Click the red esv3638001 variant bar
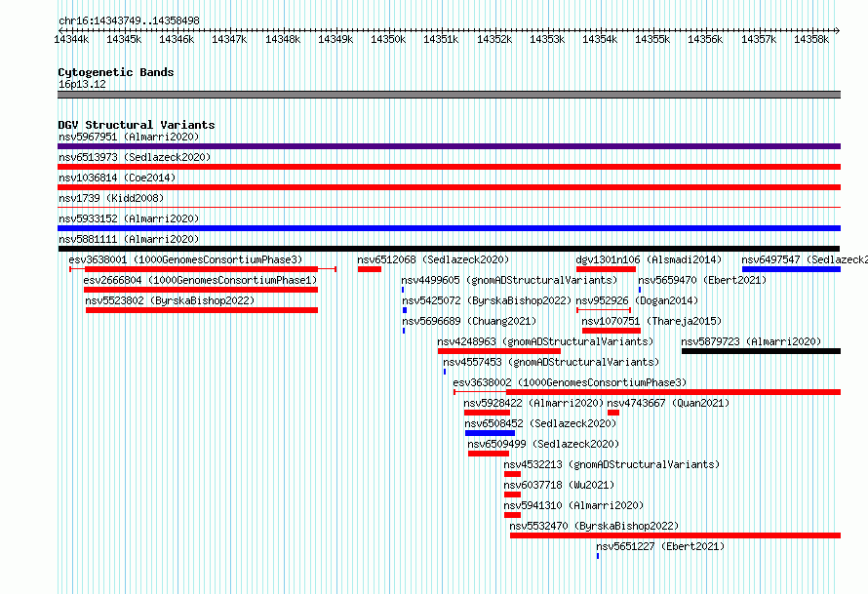The width and height of the screenshot is (868, 594). 202,269
